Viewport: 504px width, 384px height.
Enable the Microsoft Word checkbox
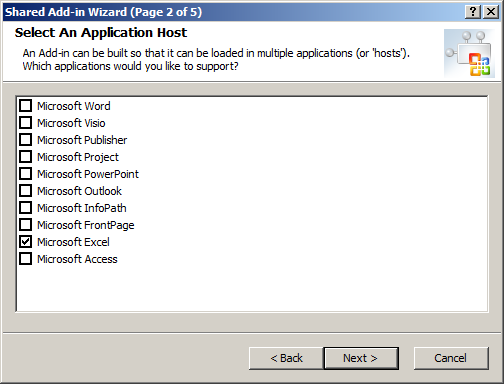(25, 106)
